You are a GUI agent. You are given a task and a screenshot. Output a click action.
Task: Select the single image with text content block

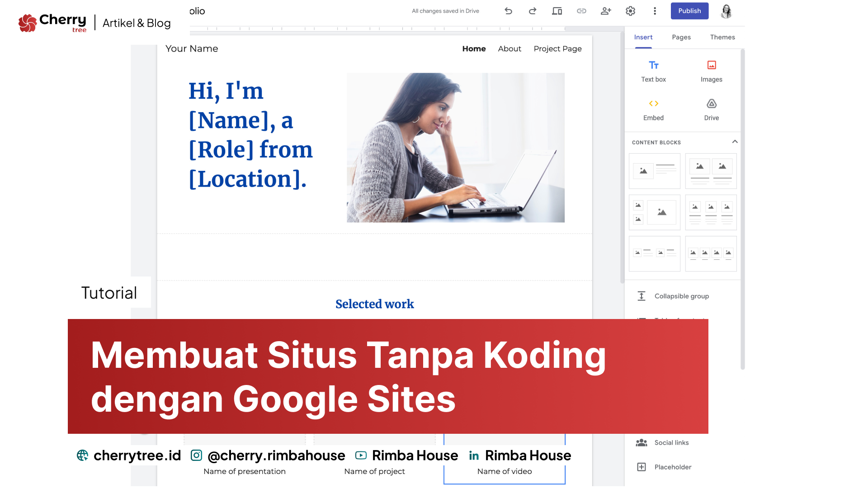click(654, 171)
